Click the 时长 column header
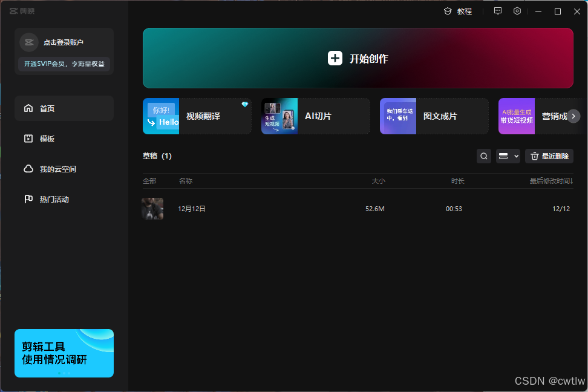 [x=457, y=181]
